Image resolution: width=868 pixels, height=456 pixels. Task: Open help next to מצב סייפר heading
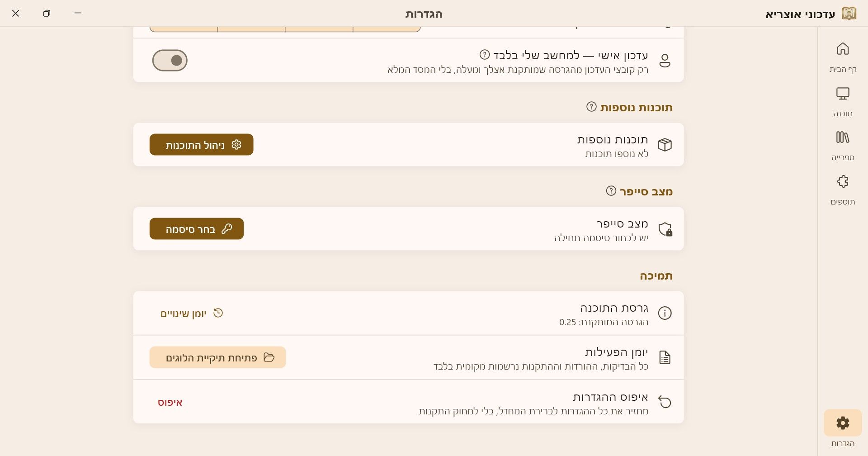611,191
